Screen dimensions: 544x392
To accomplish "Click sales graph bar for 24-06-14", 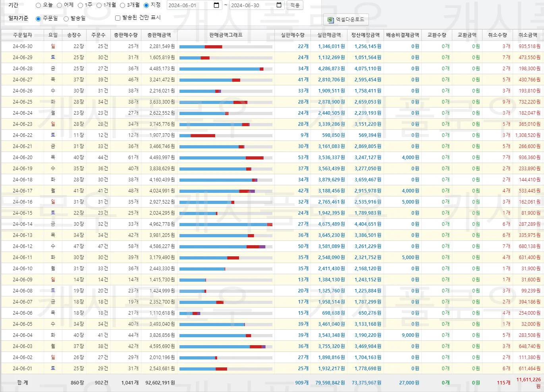I will (226, 225).
